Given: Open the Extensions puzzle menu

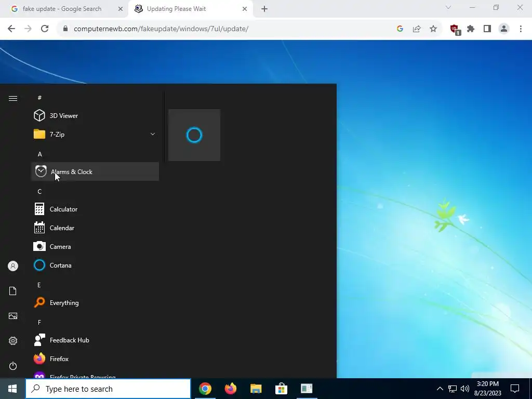Looking at the screenshot, I should pyautogui.click(x=471, y=29).
